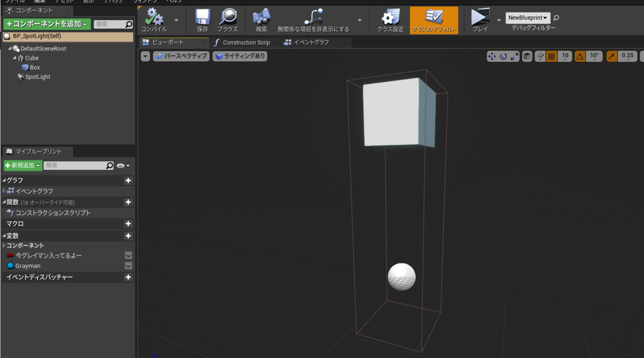This screenshot has height=358, width=644.
Task: Open My Blueprint view options eye dropdown
Action: point(123,166)
